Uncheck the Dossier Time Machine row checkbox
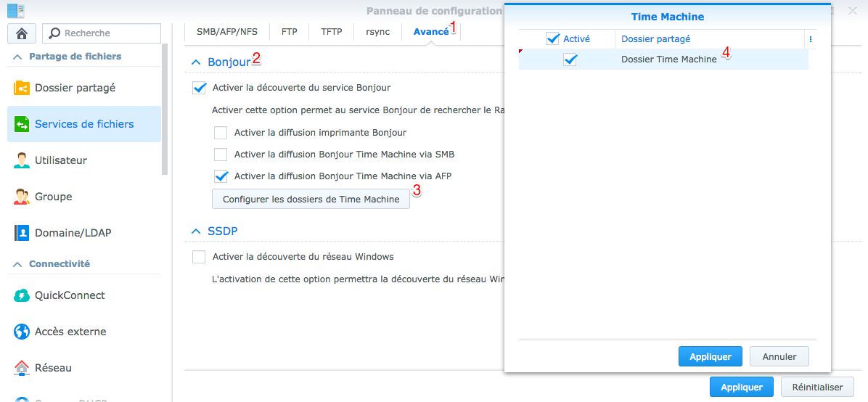 570,60
